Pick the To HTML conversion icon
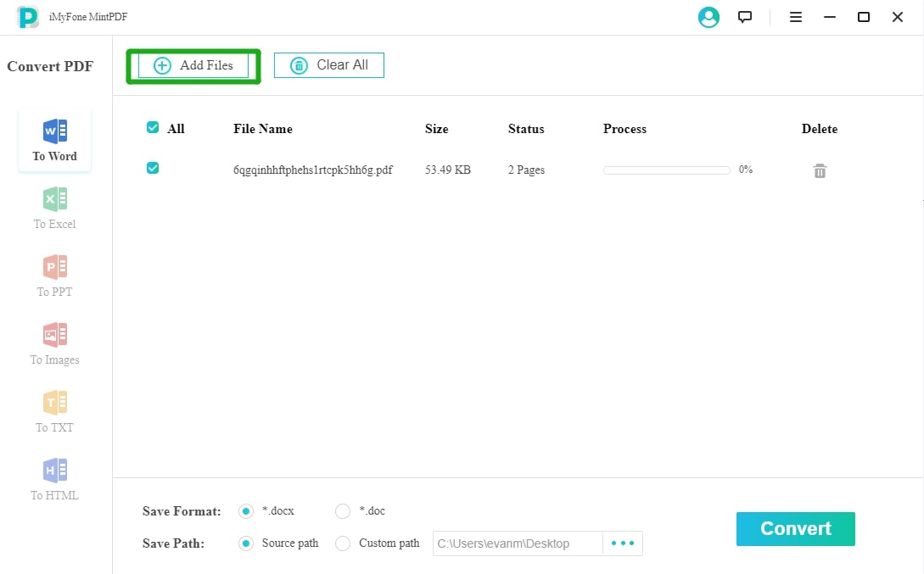Screen dimensions: 924x574 (55, 471)
